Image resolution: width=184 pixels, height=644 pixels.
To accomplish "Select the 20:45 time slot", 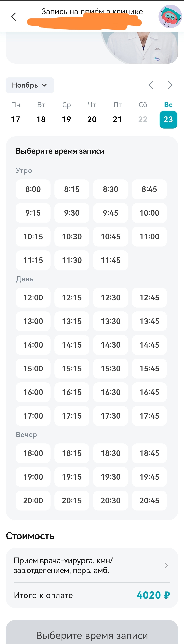I will click(x=149, y=501).
